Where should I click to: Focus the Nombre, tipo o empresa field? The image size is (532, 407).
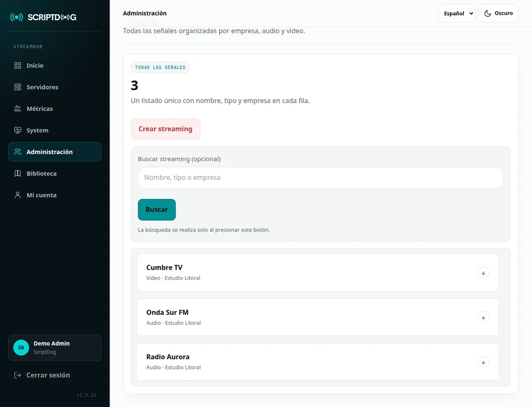321,178
